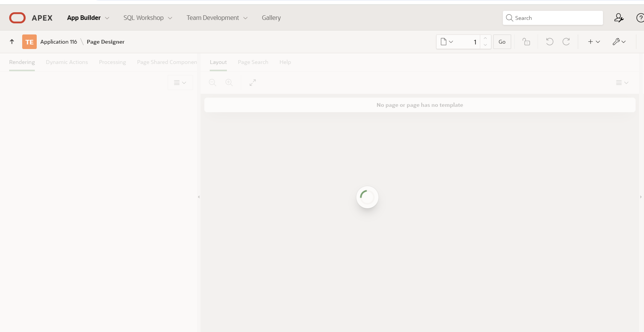Focus the Search input field
The height and width of the screenshot is (332, 644).
553,18
